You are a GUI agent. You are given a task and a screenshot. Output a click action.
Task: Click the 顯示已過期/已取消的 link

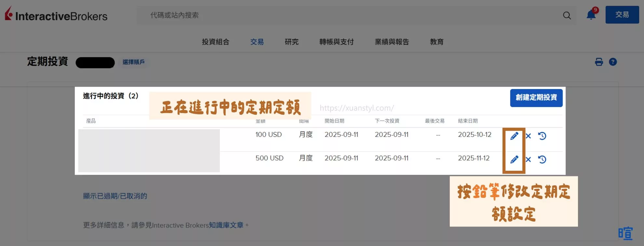(115, 196)
